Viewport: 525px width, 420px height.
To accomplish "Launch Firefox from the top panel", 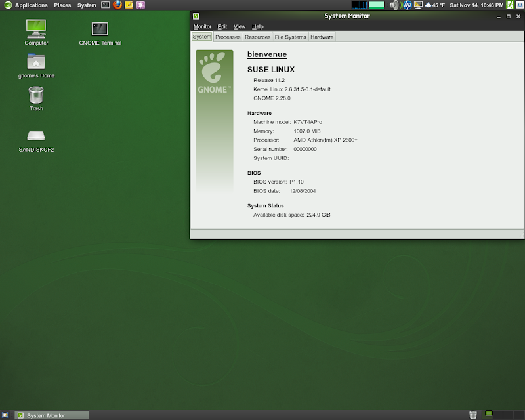I will click(x=117, y=5).
